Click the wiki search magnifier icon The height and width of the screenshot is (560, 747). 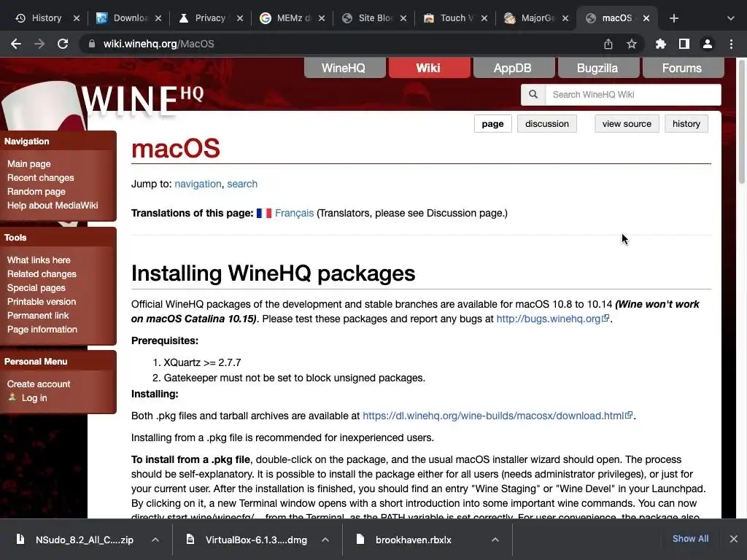[533, 94]
